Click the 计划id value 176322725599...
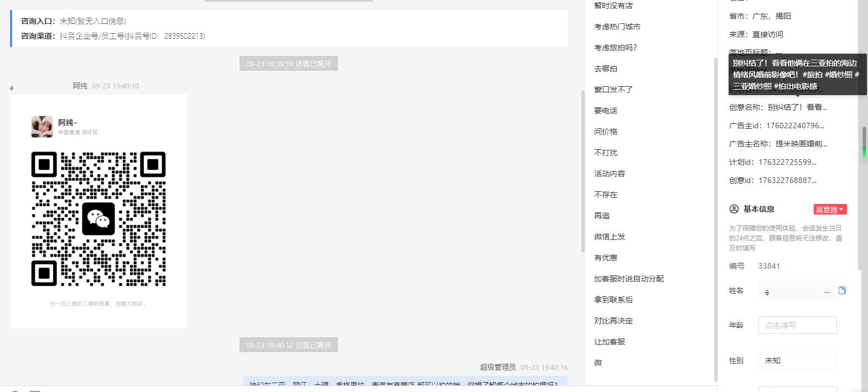 point(787,162)
